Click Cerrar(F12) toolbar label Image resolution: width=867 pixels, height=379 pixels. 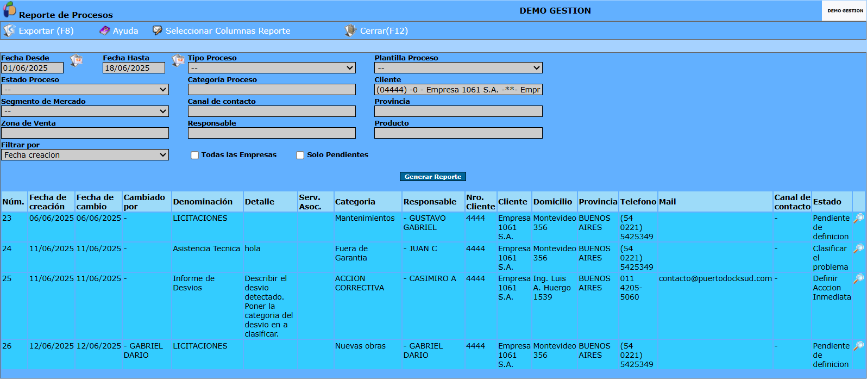(384, 31)
